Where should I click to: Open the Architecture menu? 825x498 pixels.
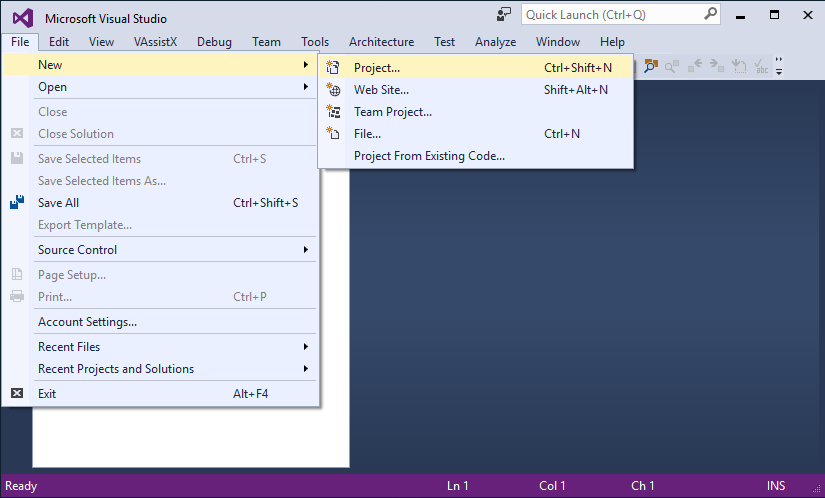(x=381, y=42)
